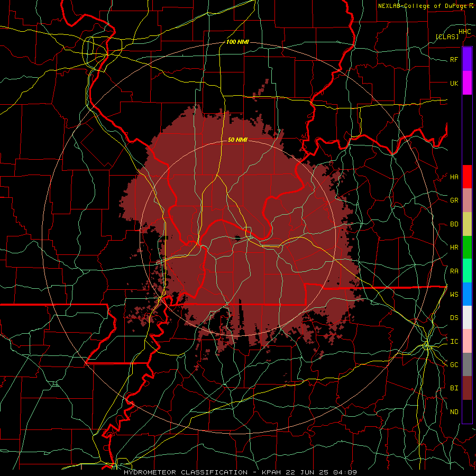Click the HA legend label
Image resolution: width=476 pixels, height=476 pixels.
454,177
